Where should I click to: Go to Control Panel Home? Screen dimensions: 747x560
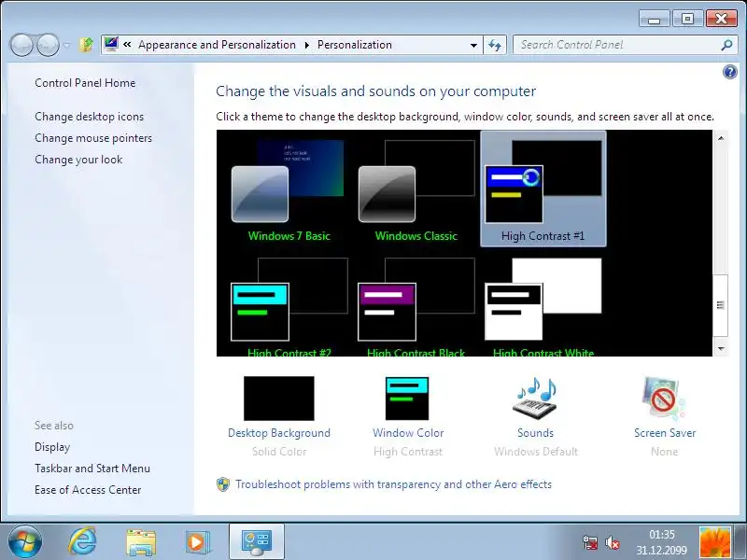click(x=85, y=83)
